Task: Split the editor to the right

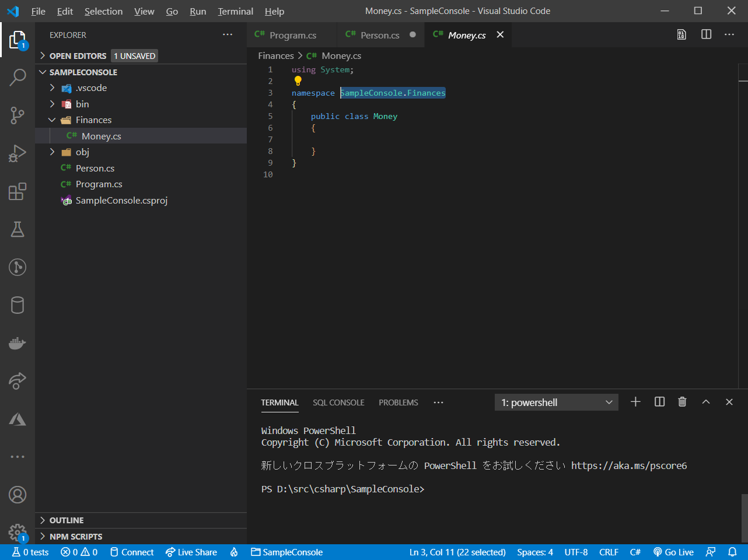Action: tap(706, 34)
